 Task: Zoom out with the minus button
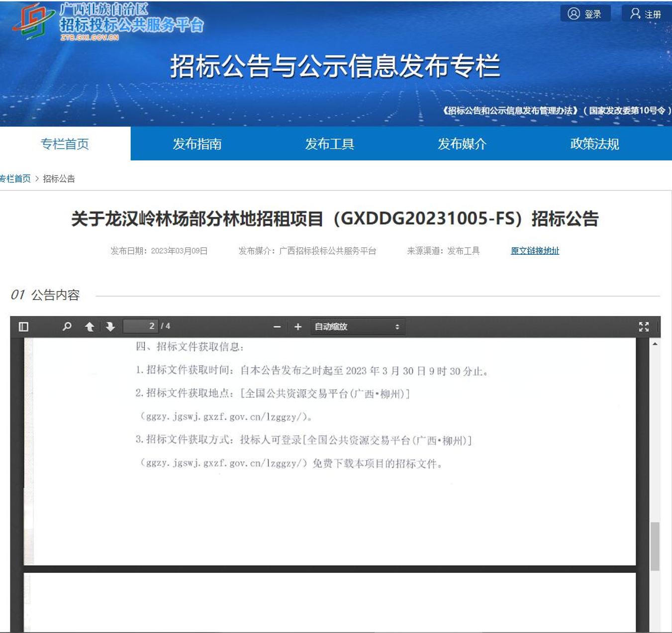pyautogui.click(x=277, y=327)
